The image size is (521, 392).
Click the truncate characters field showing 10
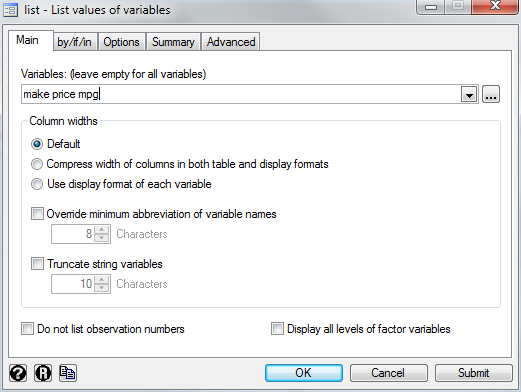73,284
